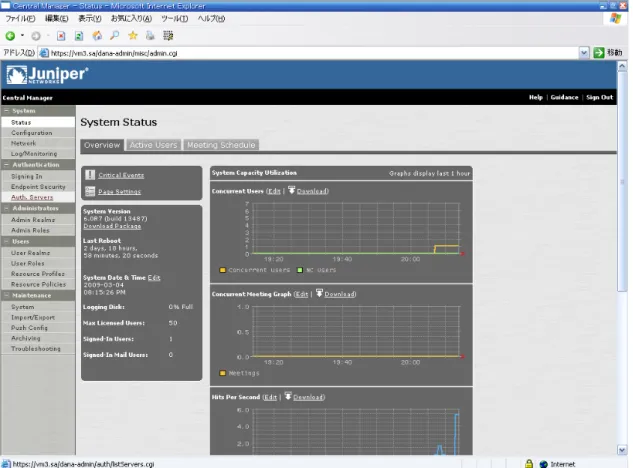Switch to the Active Users tab
The image size is (633, 468).
click(153, 145)
